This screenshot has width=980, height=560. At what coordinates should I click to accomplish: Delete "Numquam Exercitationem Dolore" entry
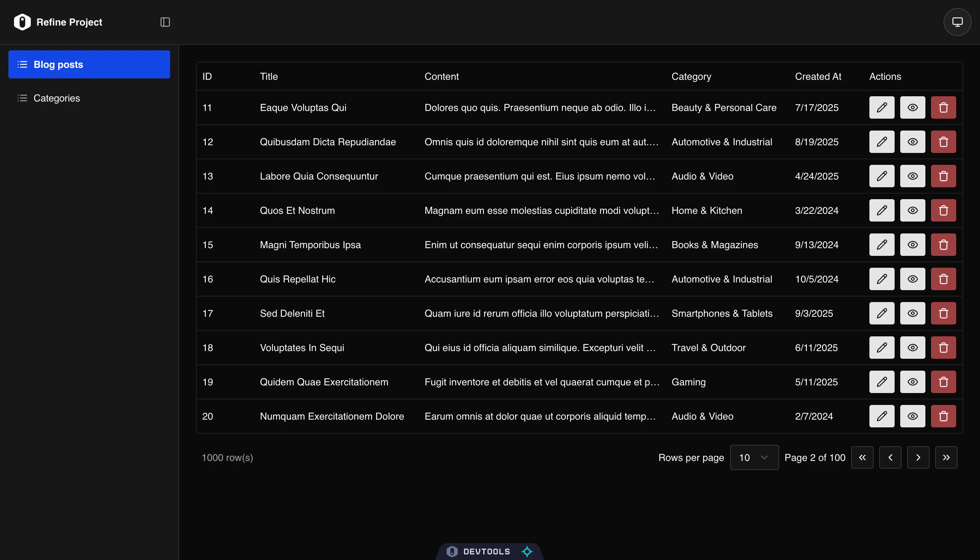(943, 416)
